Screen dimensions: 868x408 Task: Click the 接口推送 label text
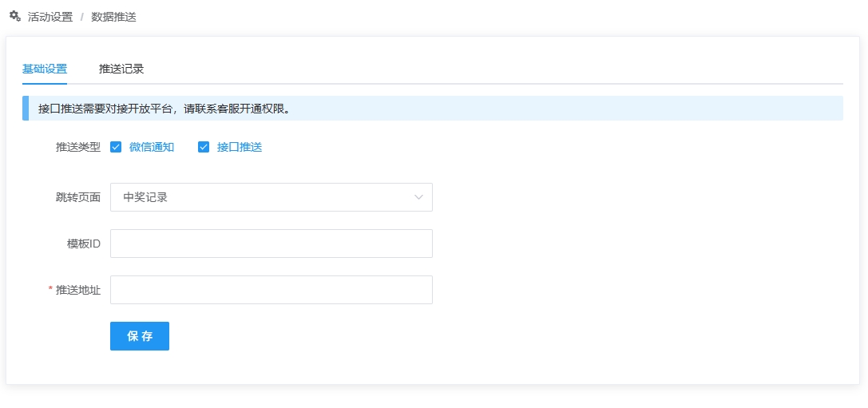pos(240,147)
